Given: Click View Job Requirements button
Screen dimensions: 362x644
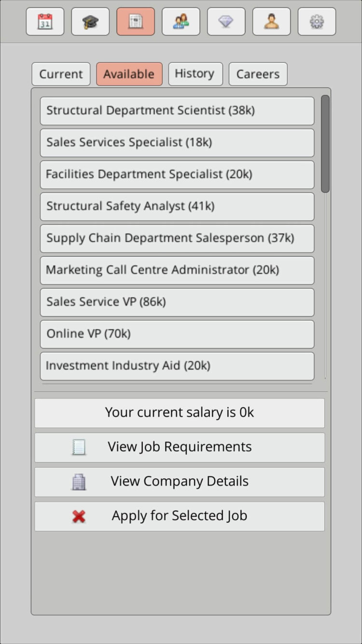Looking at the screenshot, I should point(180,447).
